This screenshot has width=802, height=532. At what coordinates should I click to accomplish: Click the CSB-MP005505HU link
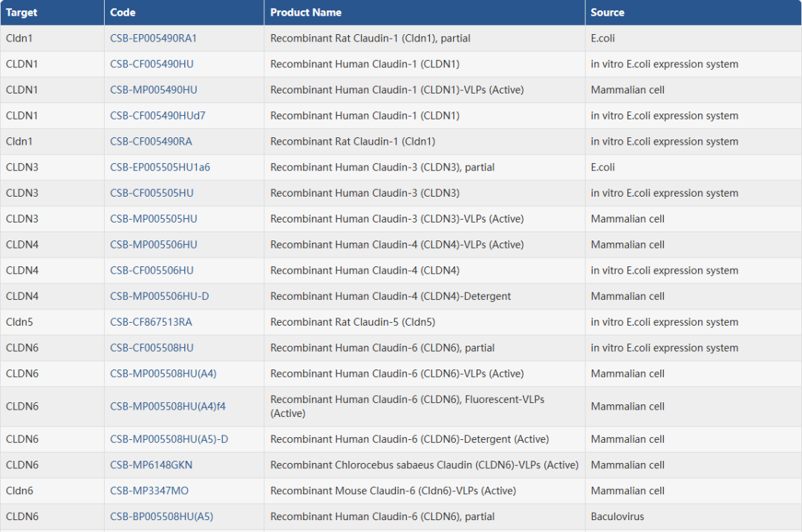click(153, 219)
